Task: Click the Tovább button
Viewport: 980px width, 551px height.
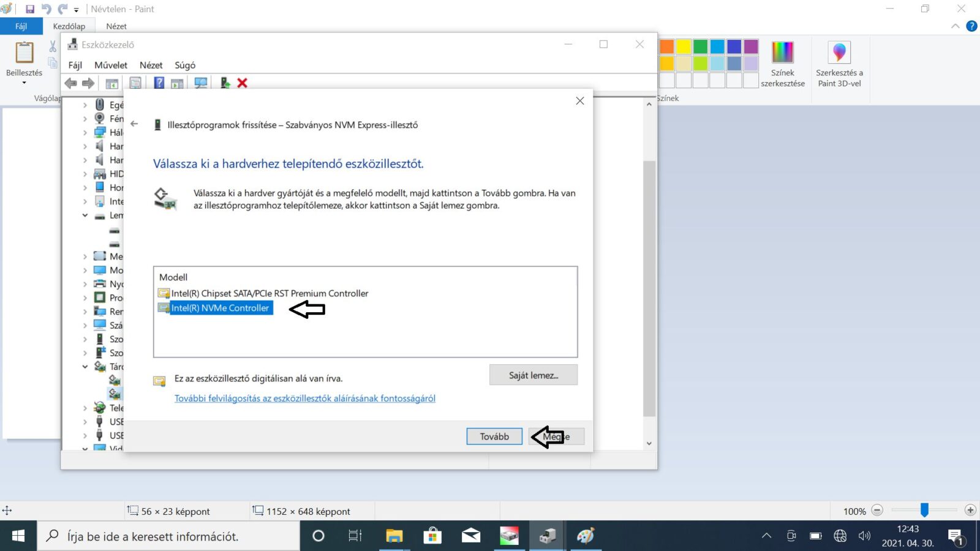Action: 494,437
